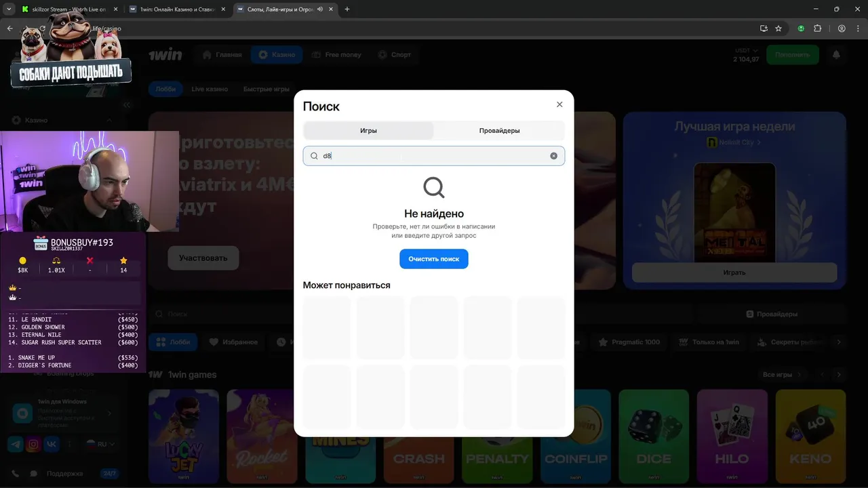Switch to the Игры tab in search
Viewport: 868px width, 488px height.
(x=368, y=131)
